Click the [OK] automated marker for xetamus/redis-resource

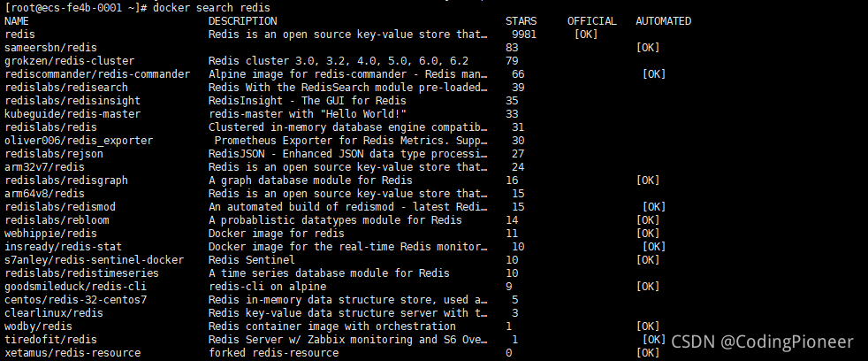(x=648, y=353)
